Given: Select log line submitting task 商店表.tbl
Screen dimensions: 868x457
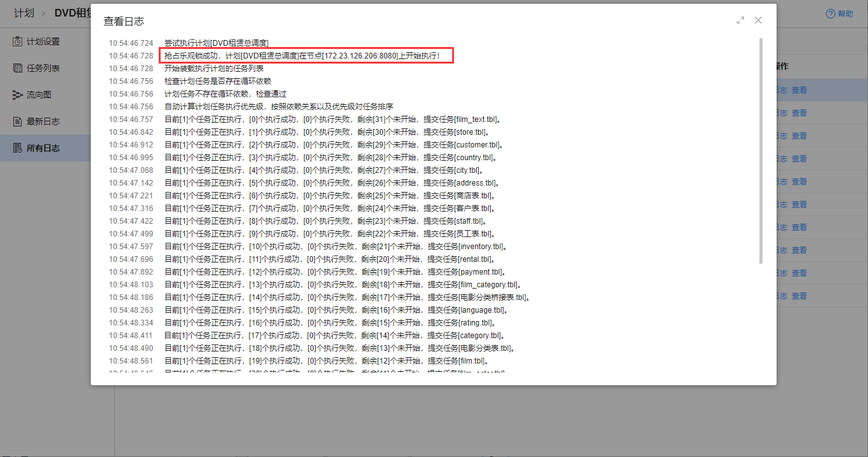Looking at the screenshot, I should pyautogui.click(x=330, y=196).
